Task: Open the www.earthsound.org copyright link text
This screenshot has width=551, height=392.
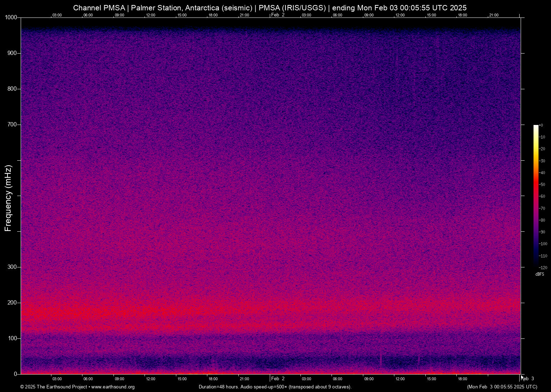Action: (113, 387)
